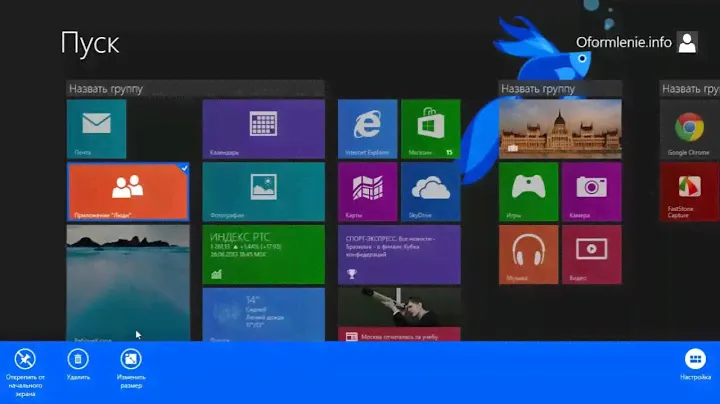
Task: Open the Calendar (Календарь) tile
Action: pos(263,128)
